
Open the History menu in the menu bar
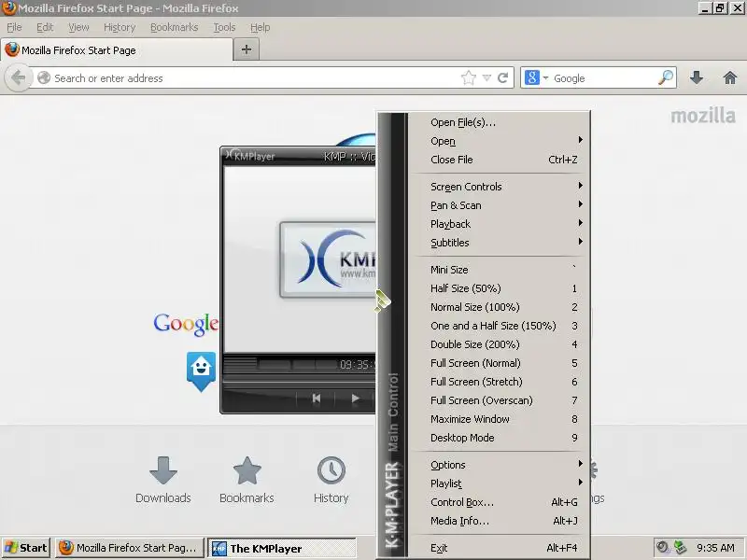pyautogui.click(x=120, y=28)
